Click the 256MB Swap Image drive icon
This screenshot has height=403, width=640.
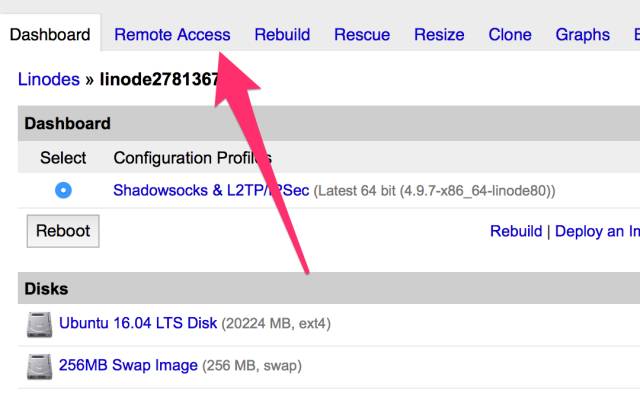pyautogui.click(x=40, y=366)
